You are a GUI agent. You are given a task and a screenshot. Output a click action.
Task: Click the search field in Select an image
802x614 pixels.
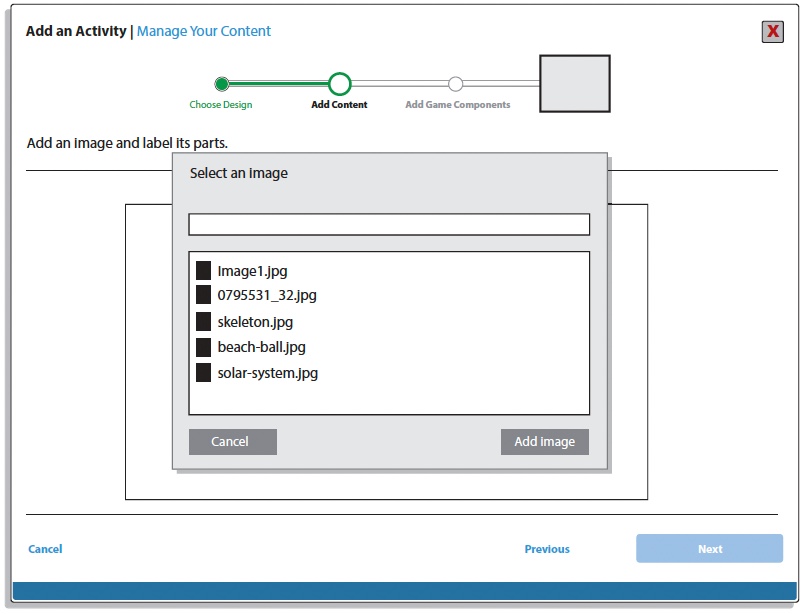click(x=389, y=224)
